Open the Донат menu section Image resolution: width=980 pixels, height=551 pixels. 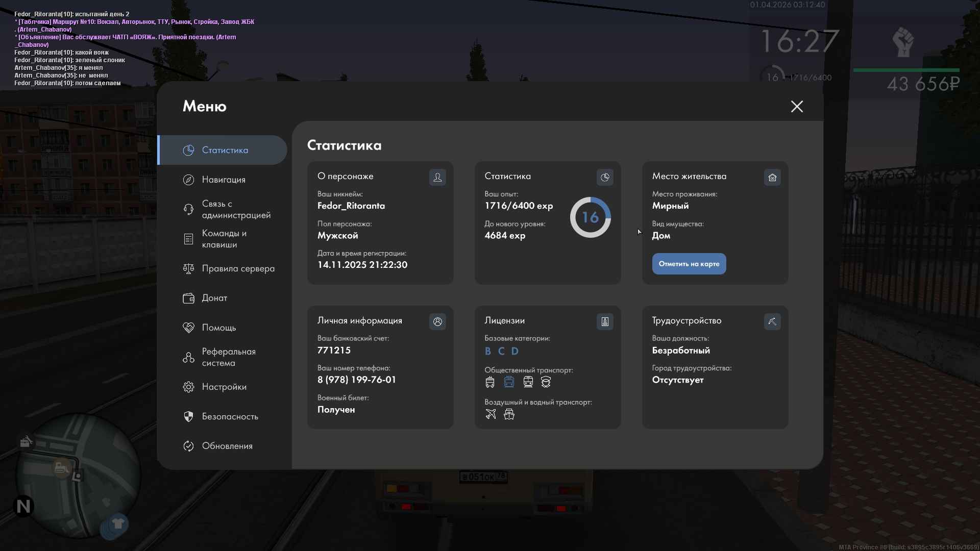coord(214,298)
